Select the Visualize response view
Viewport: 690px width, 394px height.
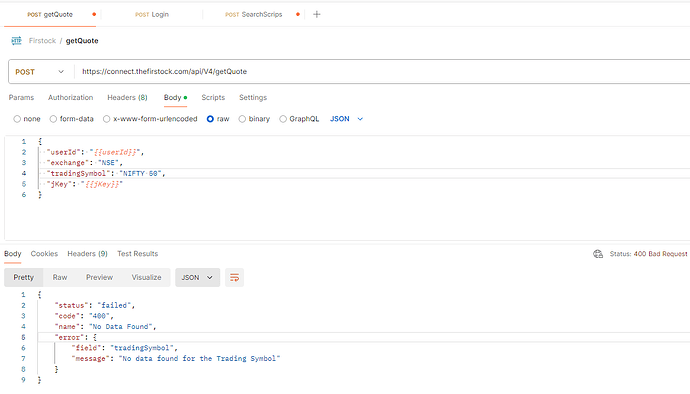click(x=147, y=277)
